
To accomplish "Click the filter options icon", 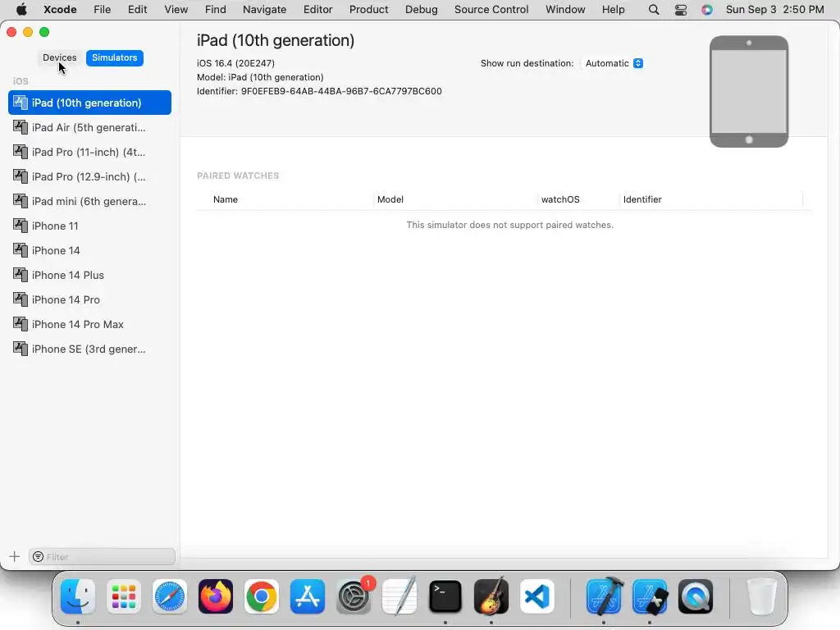I will (x=38, y=557).
